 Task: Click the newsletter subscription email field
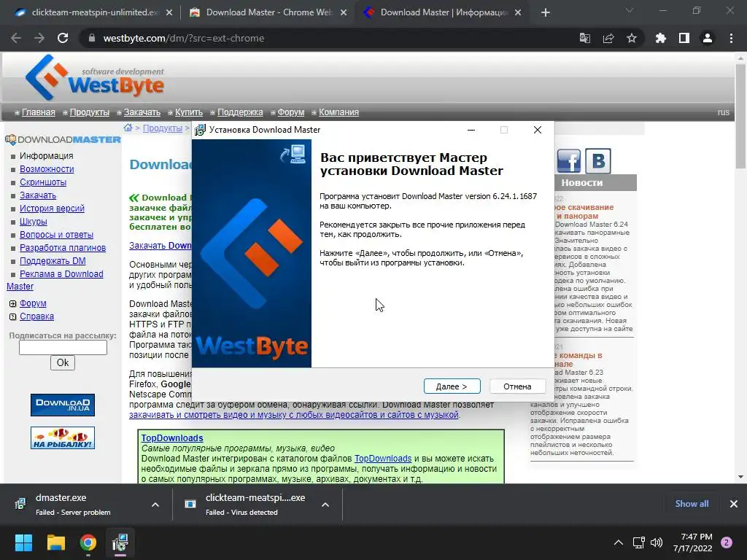[x=63, y=348]
